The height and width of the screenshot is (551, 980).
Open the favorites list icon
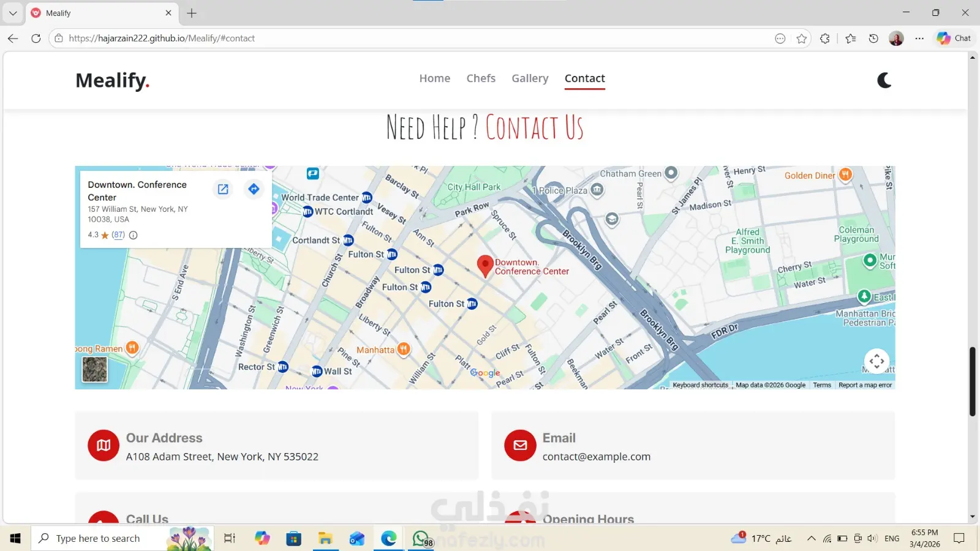pos(851,39)
